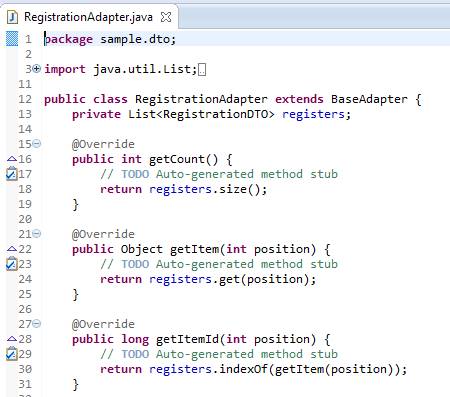Image resolution: width=450 pixels, height=397 pixels.
Task: Click 'indexOf' on line 30
Action: tap(243, 369)
